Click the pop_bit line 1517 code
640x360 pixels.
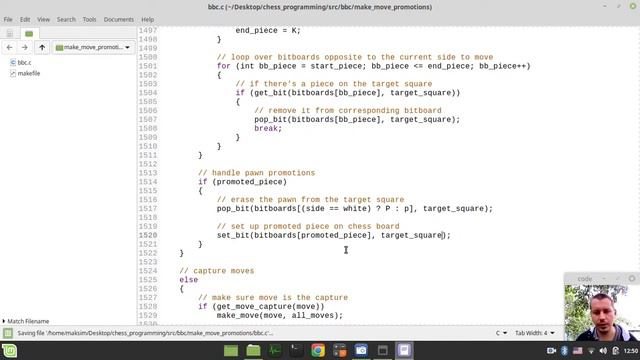tap(355, 209)
